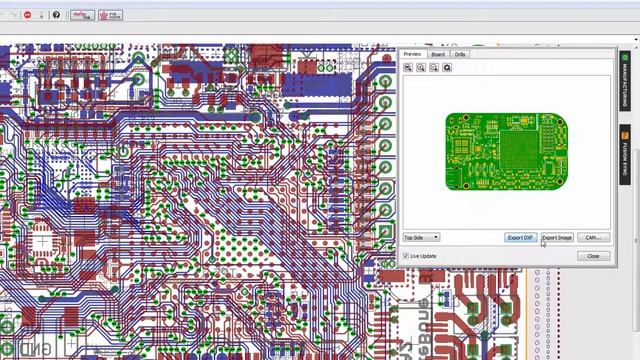Viewport: 640px width, 360px height.
Task: Switch to the Preview tab
Action: [413, 54]
